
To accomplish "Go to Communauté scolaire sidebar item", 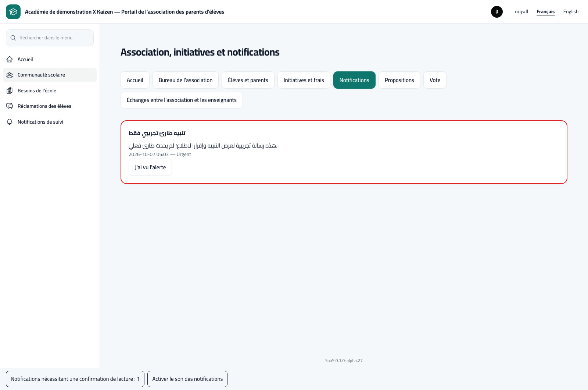I will pos(50,75).
